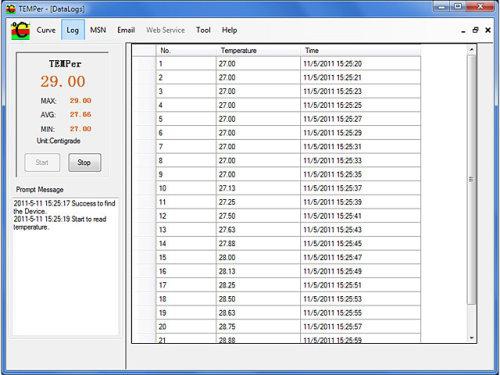The image size is (500, 375).
Task: Click the Prompt Message label
Action: click(40, 190)
